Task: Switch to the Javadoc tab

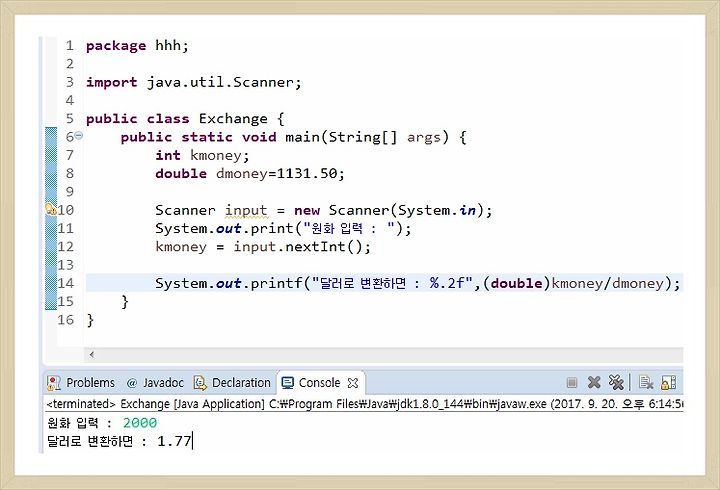Action: pyautogui.click(x=155, y=383)
